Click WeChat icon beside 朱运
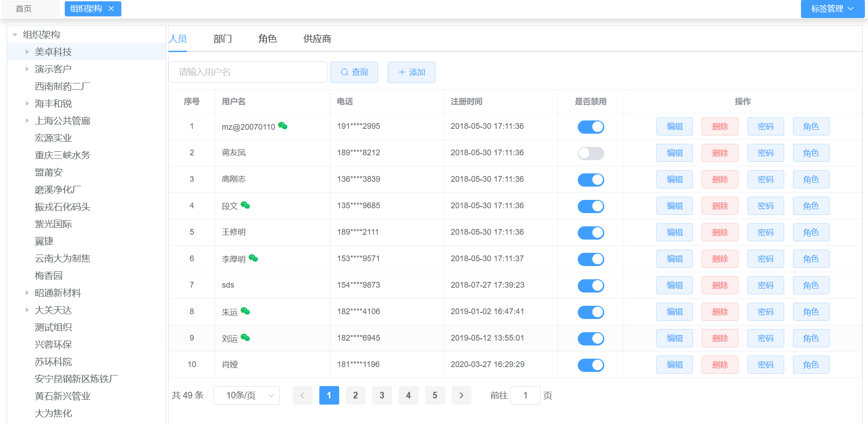 pos(245,311)
